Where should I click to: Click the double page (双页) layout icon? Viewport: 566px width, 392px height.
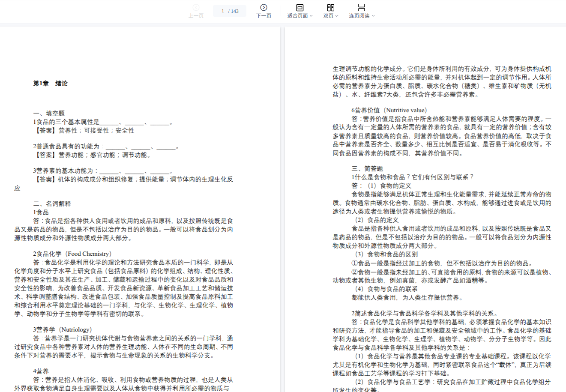[330, 7]
